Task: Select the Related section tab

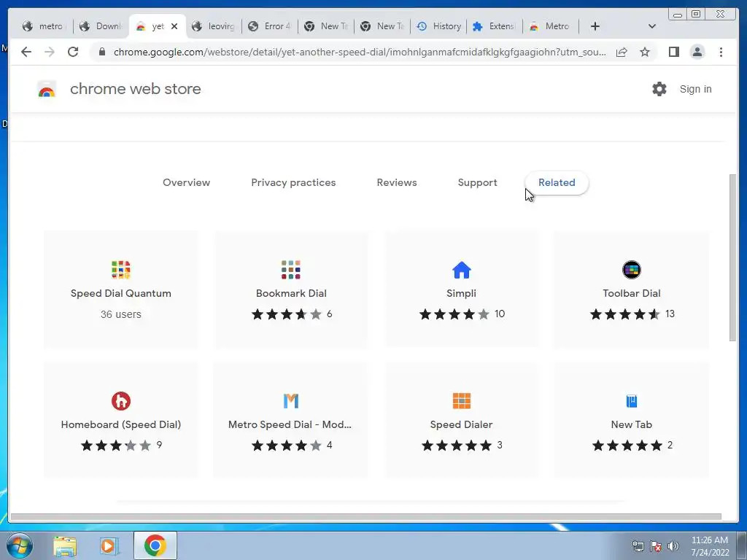Action: tap(557, 182)
